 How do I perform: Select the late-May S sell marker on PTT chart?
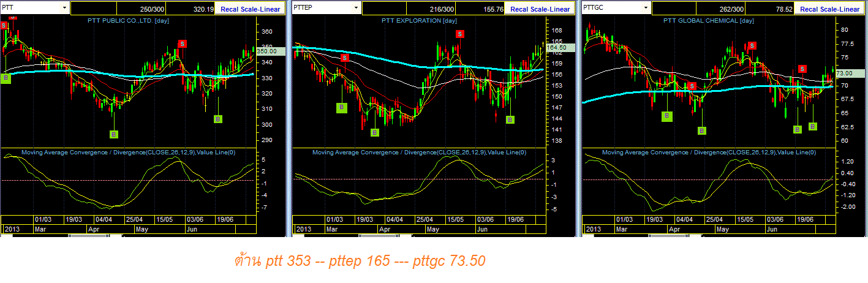pos(182,43)
